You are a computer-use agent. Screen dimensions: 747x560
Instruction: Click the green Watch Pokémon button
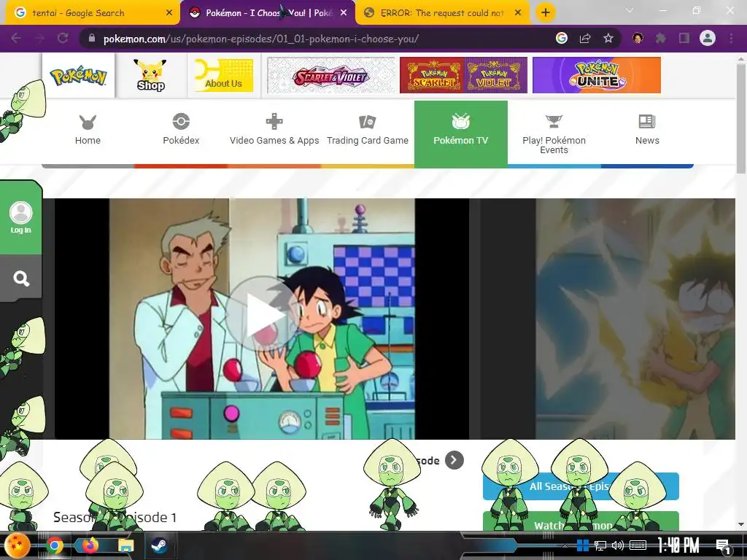click(581, 521)
